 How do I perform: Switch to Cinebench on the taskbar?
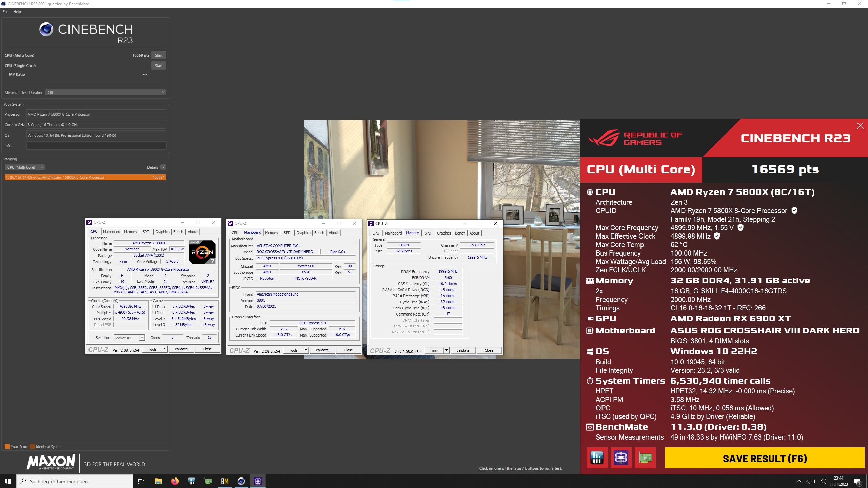pos(241,481)
